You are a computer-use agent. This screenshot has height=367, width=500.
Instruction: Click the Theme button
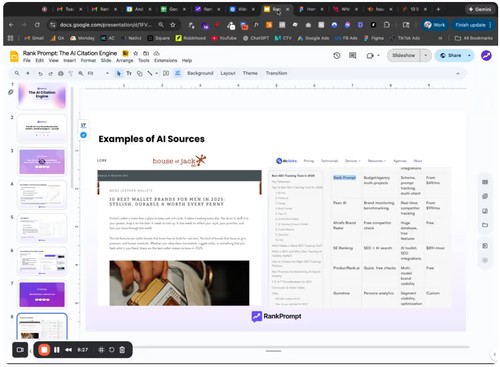[250, 73]
